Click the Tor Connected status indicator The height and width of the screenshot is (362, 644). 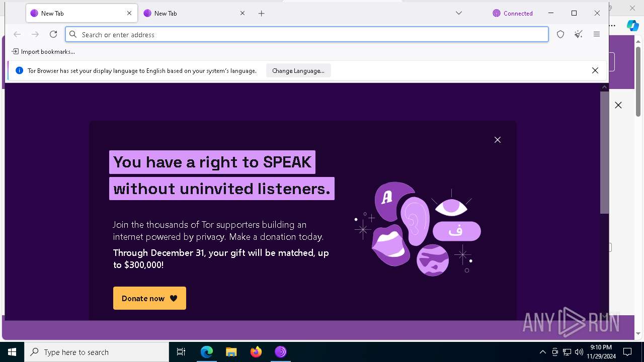pyautogui.click(x=513, y=14)
